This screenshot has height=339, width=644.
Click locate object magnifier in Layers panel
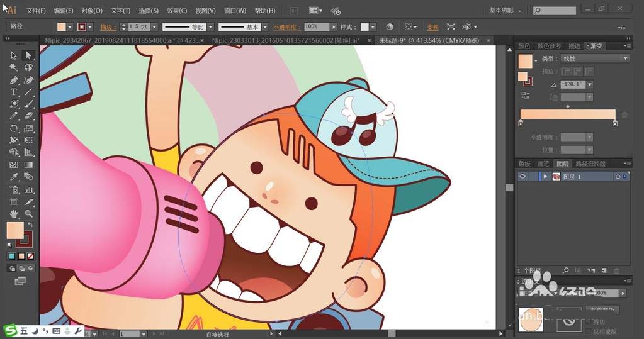[565, 270]
